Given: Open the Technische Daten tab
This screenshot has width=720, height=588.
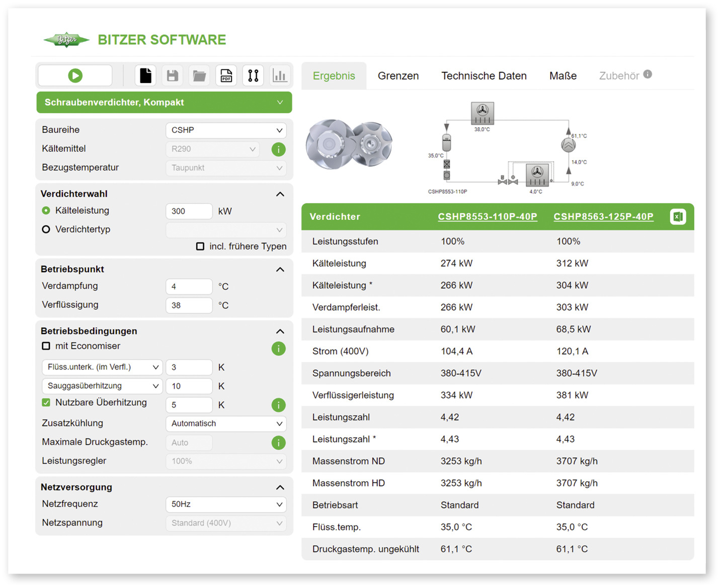Looking at the screenshot, I should click(484, 75).
